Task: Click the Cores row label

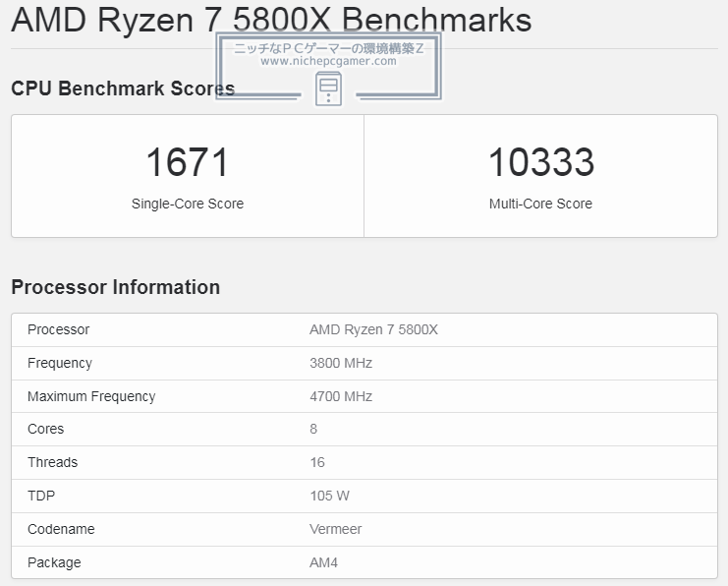Action: coord(45,429)
